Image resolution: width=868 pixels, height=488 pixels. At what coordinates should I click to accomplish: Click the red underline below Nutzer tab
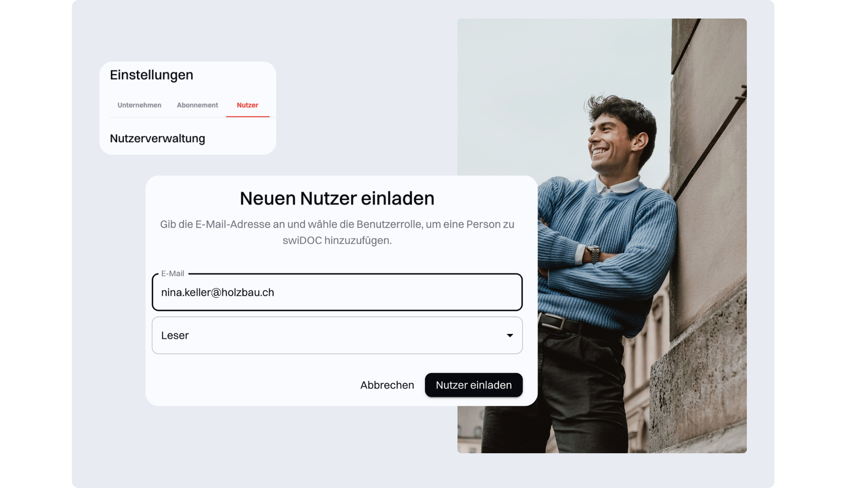tap(248, 117)
